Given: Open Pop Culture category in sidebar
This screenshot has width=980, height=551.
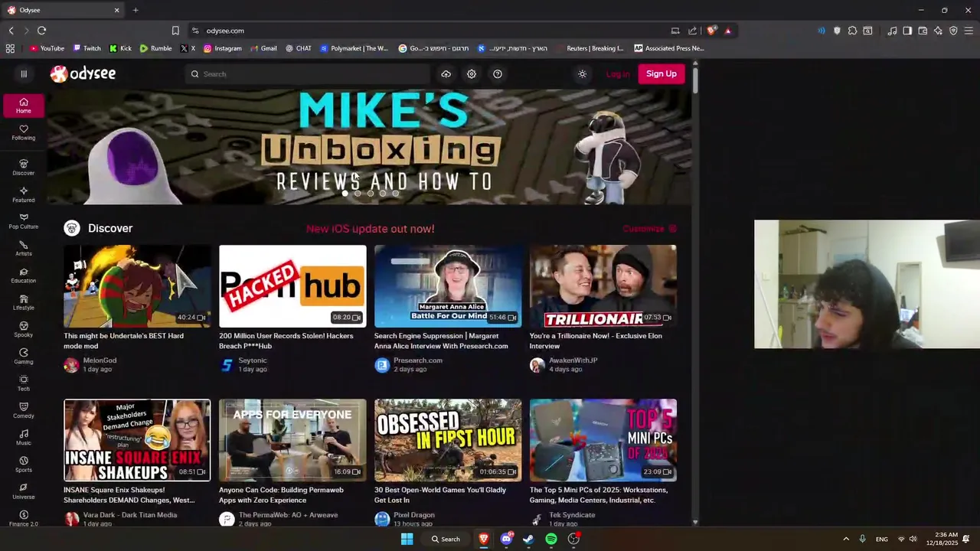Looking at the screenshot, I should pos(24,222).
